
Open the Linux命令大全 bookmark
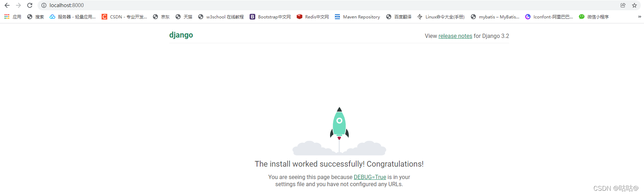(441, 17)
